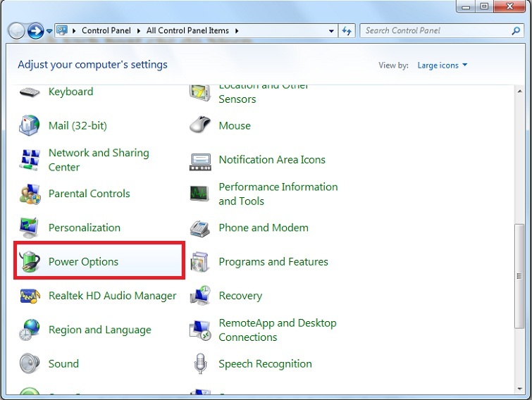Click Control Panel in the breadcrumb path
Screen dimensions: 532x400
point(106,31)
